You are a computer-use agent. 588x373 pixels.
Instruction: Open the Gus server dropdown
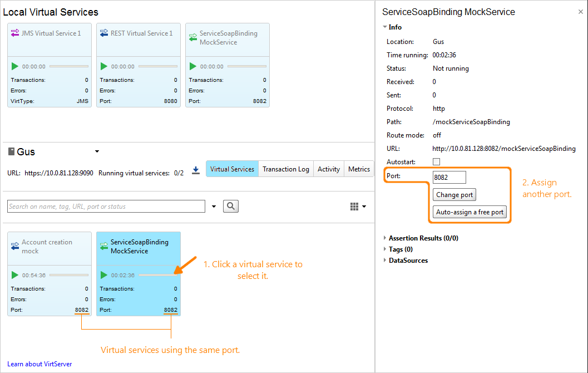(x=96, y=151)
